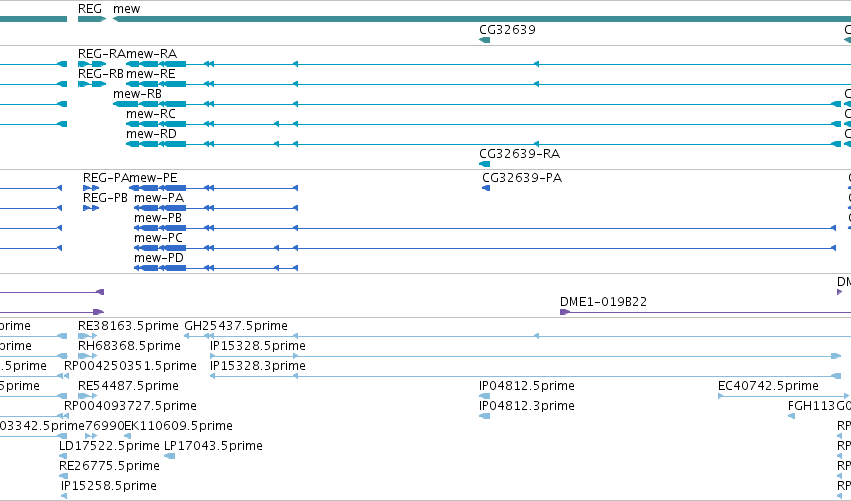Select the mew-RC transcript label
851x501 pixels.
151,113
